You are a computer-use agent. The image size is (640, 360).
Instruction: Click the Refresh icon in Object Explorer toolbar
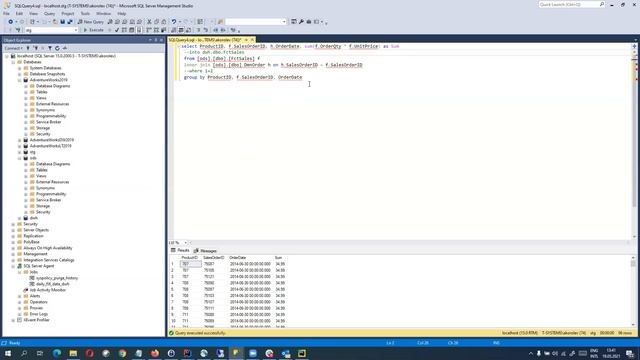tap(57, 48)
